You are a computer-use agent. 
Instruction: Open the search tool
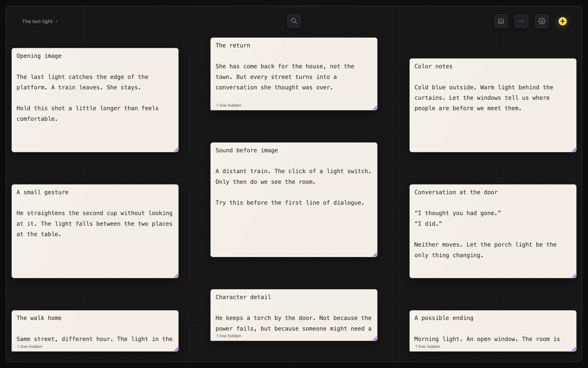click(x=294, y=21)
